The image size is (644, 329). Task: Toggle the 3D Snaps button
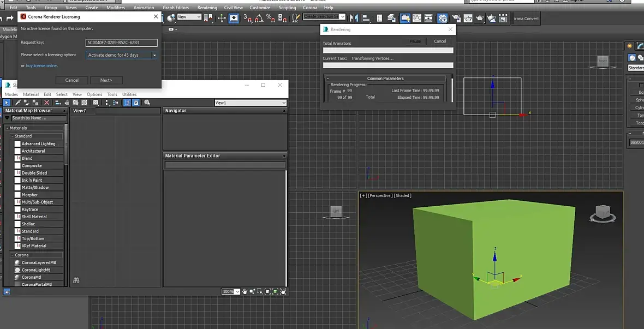(x=247, y=18)
